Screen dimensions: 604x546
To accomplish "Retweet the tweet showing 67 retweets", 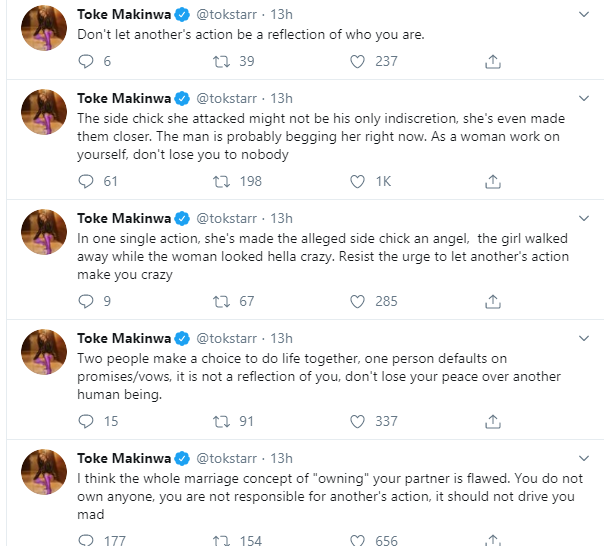I will point(224,301).
